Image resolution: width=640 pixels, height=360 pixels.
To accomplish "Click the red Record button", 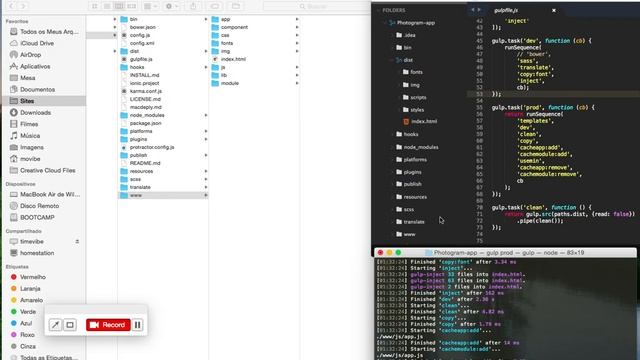I will coord(108,325).
